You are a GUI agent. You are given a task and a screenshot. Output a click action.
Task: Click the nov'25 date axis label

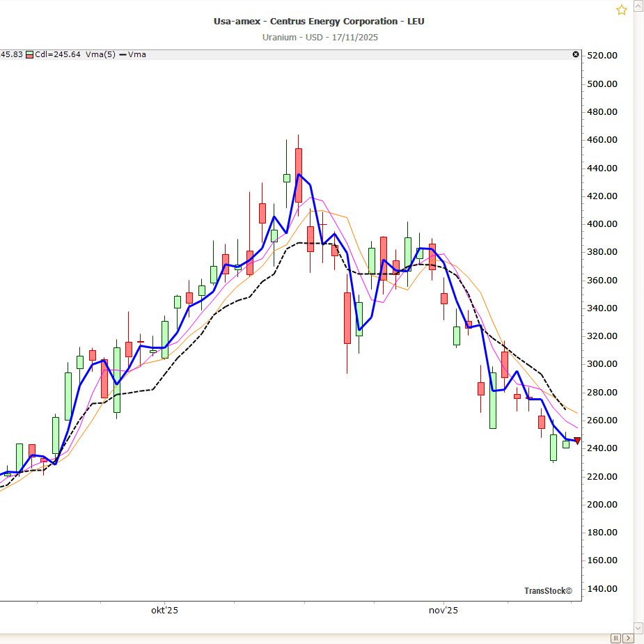point(443,611)
